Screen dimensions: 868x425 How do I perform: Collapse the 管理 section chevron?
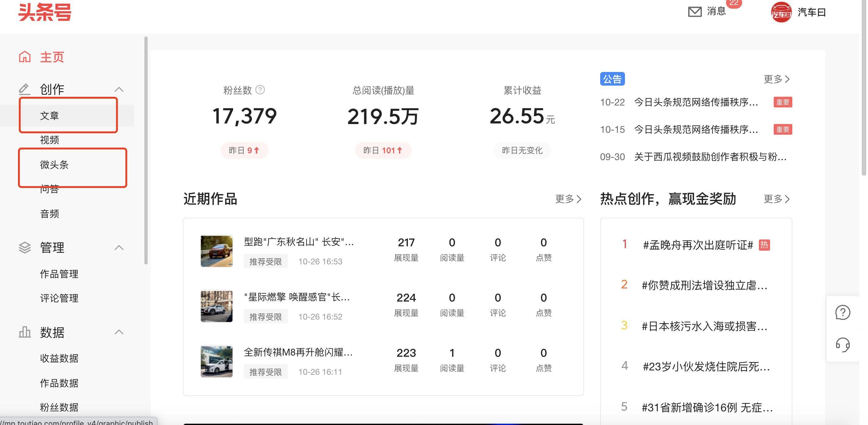(119, 248)
